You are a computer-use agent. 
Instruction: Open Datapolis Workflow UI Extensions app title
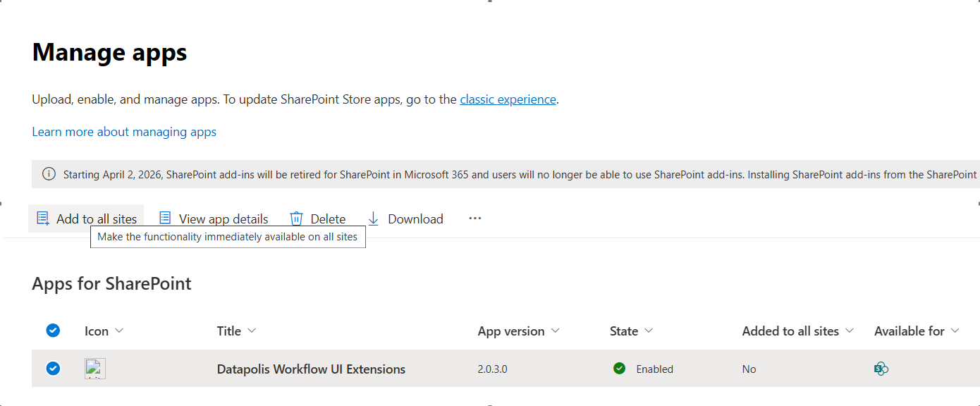(311, 369)
